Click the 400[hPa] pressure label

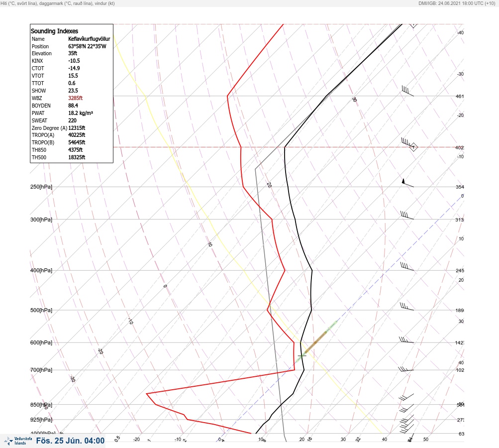click(41, 270)
